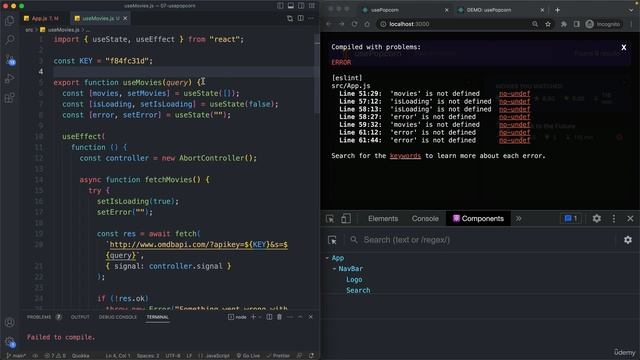
Task: Click the Ln 4, Col 1 status item
Action: [x=118, y=356]
